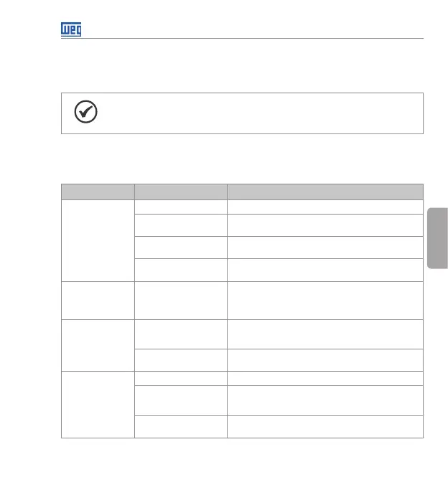Select the middle column header cell of table
The image size is (448, 480).
coord(181,192)
